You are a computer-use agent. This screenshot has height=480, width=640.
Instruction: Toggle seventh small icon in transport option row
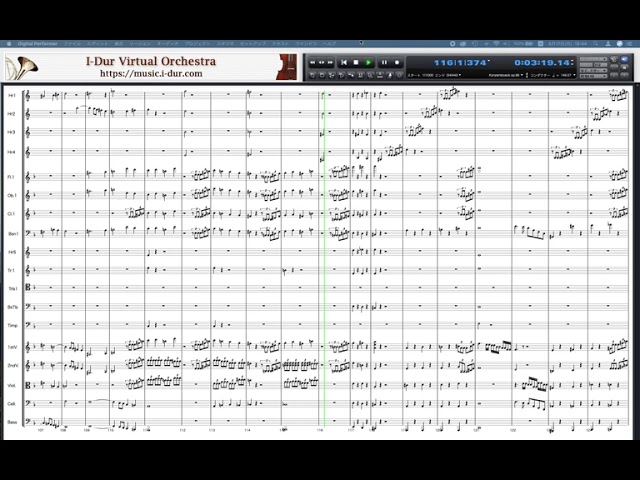click(x=371, y=75)
